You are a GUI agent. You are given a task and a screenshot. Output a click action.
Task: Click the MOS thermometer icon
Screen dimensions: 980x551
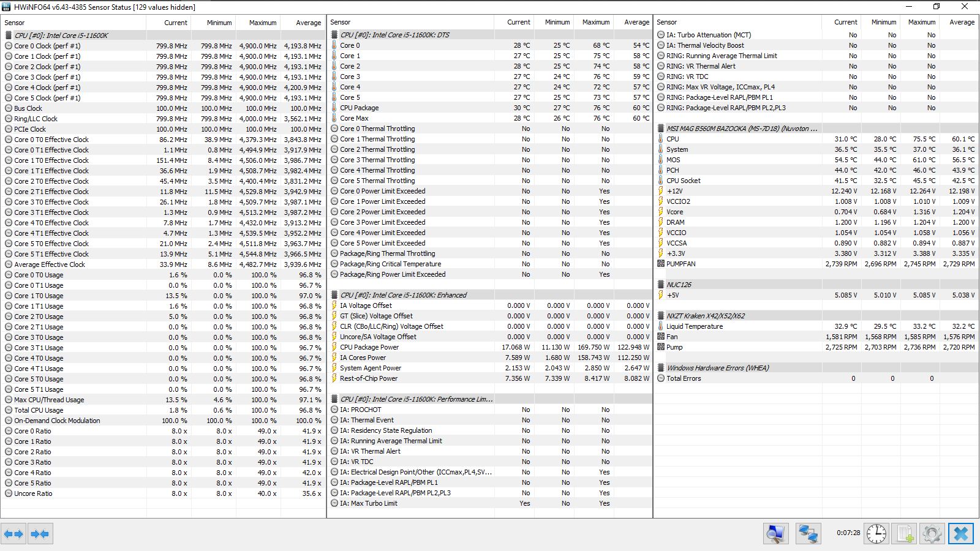click(x=661, y=160)
